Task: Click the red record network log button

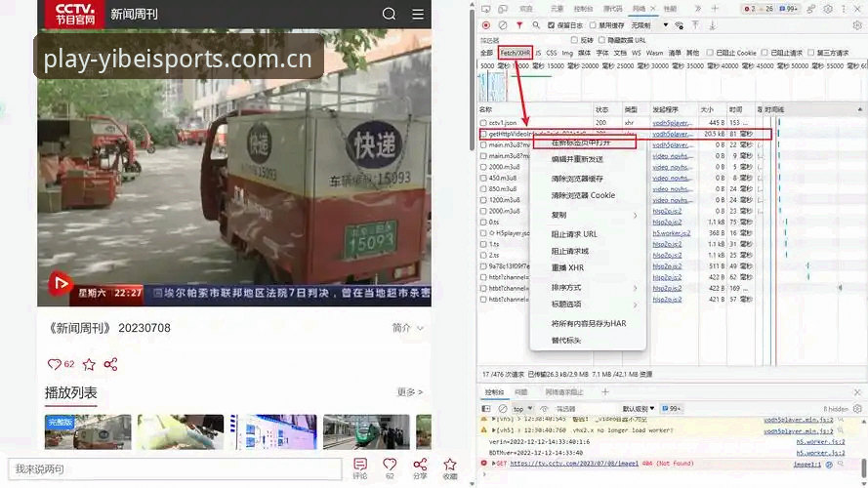Action: pos(486,25)
